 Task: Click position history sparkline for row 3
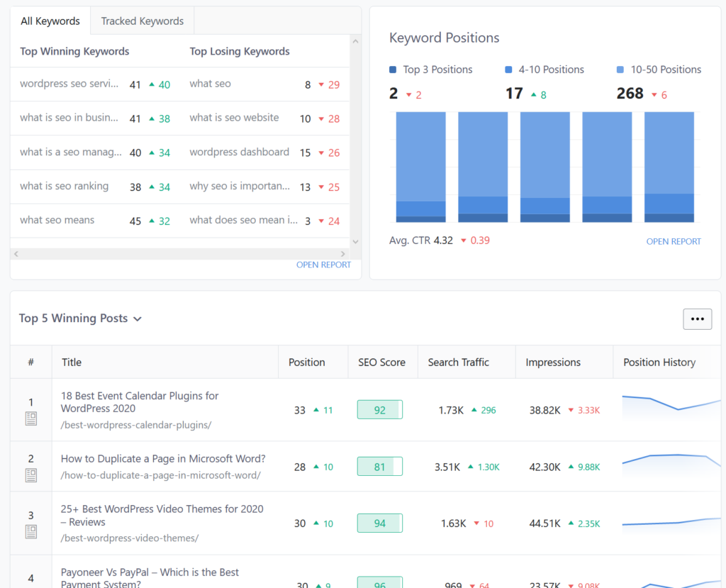(x=671, y=522)
